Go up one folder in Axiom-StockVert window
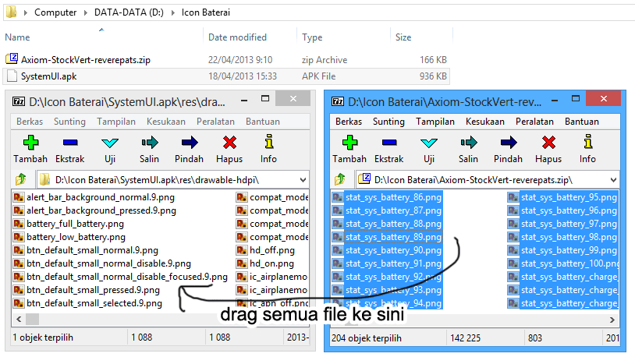The width and height of the screenshot is (635, 364). click(x=340, y=178)
